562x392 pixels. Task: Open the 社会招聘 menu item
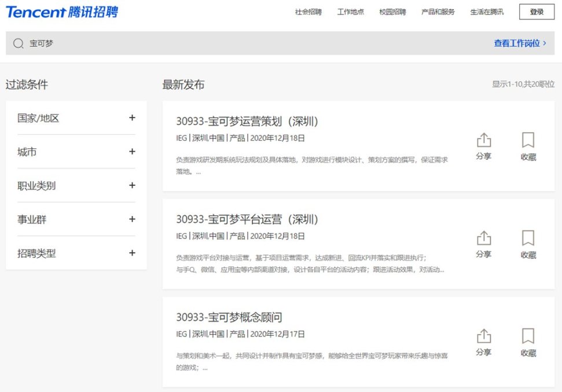[x=308, y=12]
